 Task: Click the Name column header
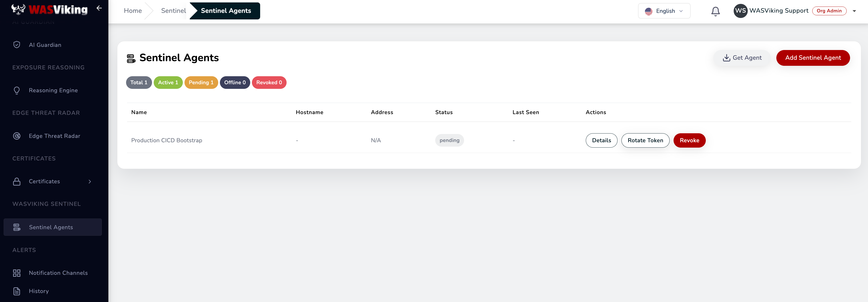pos(139,112)
